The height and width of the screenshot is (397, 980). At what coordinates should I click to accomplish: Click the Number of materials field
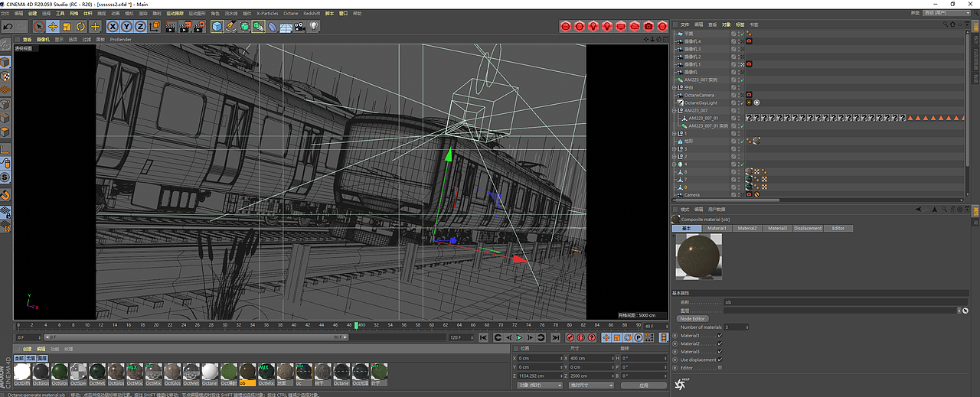coord(736,327)
